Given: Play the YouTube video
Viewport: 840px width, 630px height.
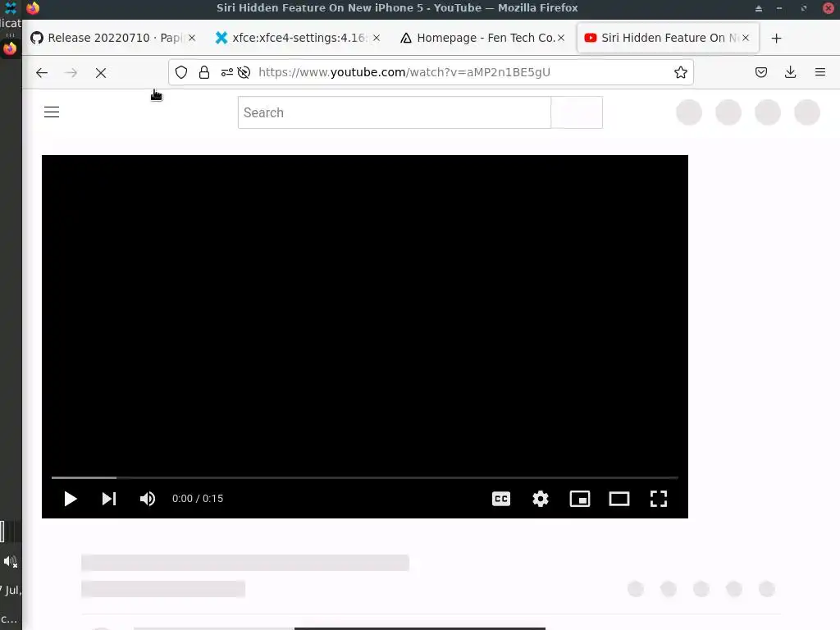Looking at the screenshot, I should click(x=71, y=499).
